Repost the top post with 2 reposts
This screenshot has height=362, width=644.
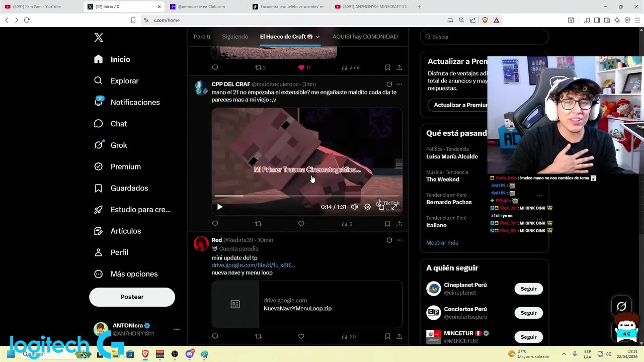[258, 67]
